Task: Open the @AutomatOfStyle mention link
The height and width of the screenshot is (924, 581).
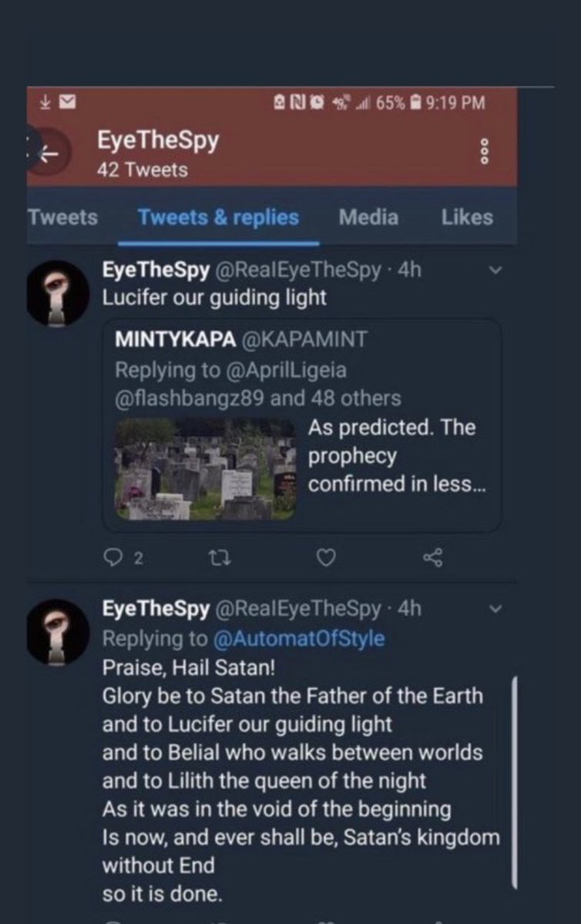Action: 297,639
